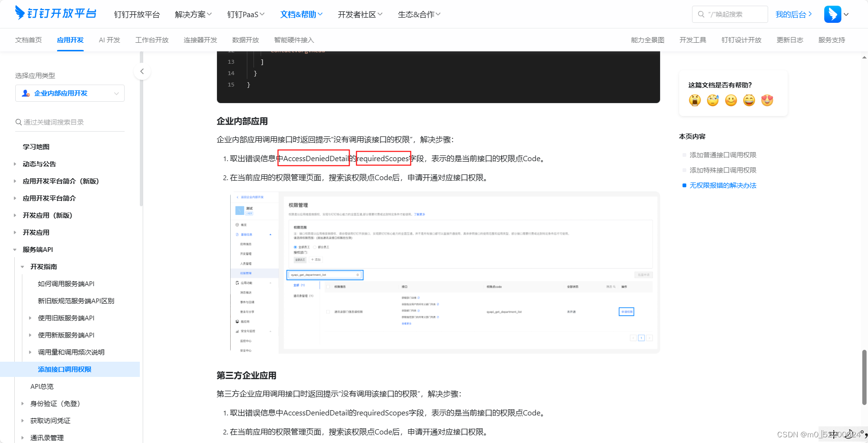This screenshot has height=443, width=868.
Task: Click the search magnifier icon in header
Action: [x=701, y=14]
